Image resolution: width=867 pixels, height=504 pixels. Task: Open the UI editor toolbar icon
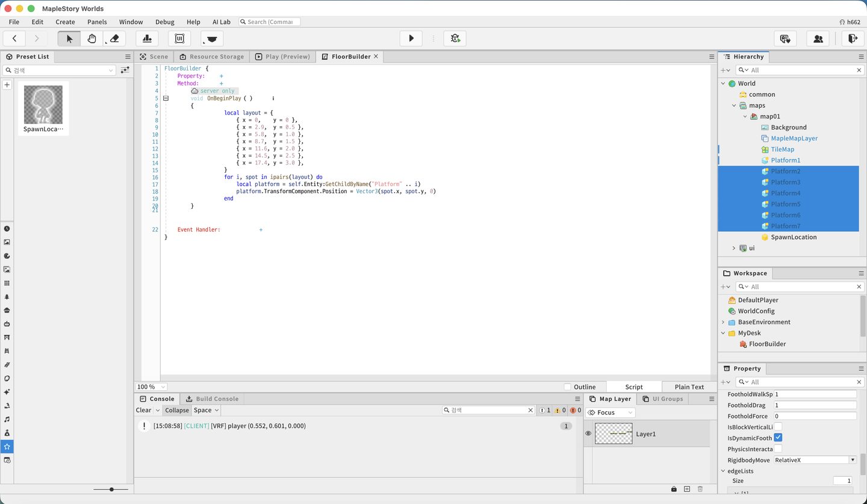(179, 39)
